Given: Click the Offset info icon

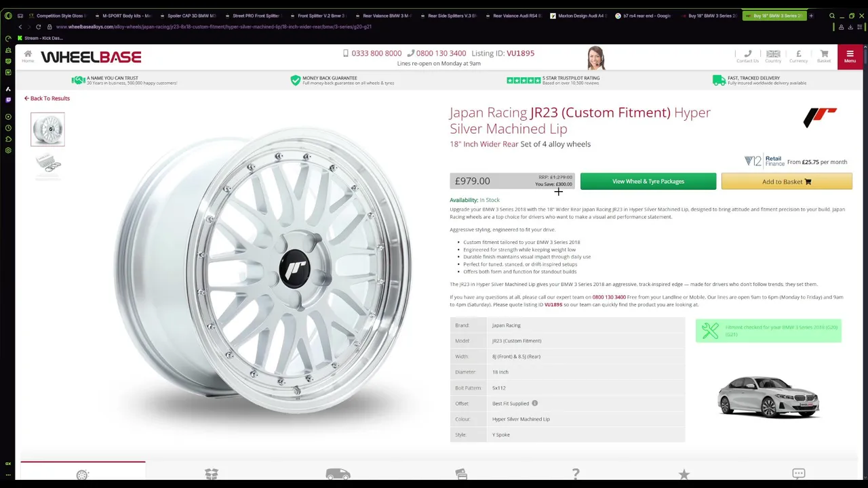Looking at the screenshot, I should (x=534, y=403).
